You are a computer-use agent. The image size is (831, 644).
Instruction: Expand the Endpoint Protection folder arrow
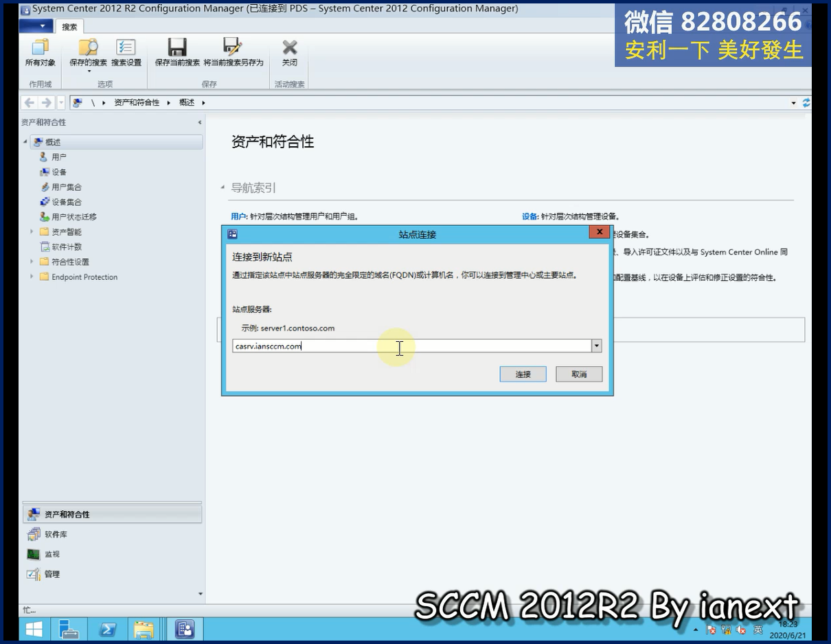click(x=32, y=277)
